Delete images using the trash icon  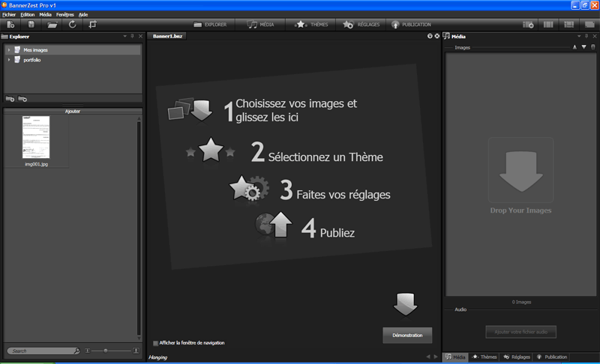(x=593, y=47)
